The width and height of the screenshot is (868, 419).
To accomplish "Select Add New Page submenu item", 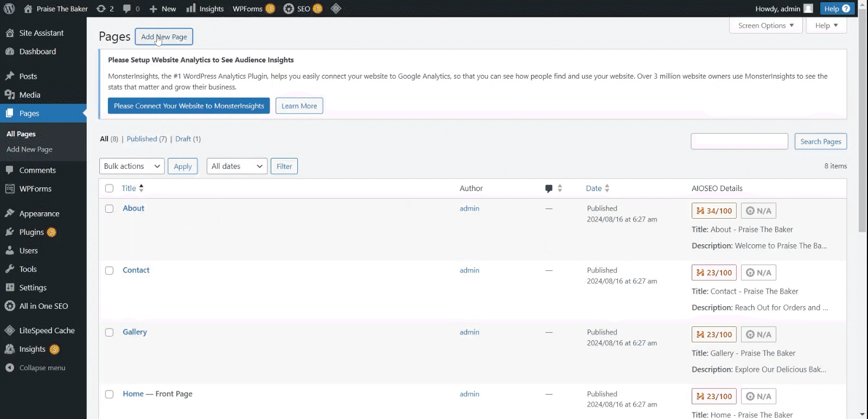I will coord(29,149).
